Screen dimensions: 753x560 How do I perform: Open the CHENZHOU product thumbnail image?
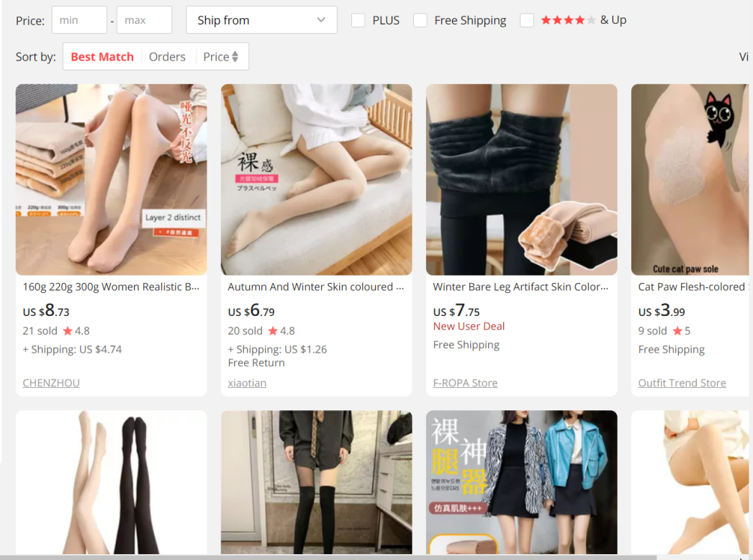coord(112,180)
